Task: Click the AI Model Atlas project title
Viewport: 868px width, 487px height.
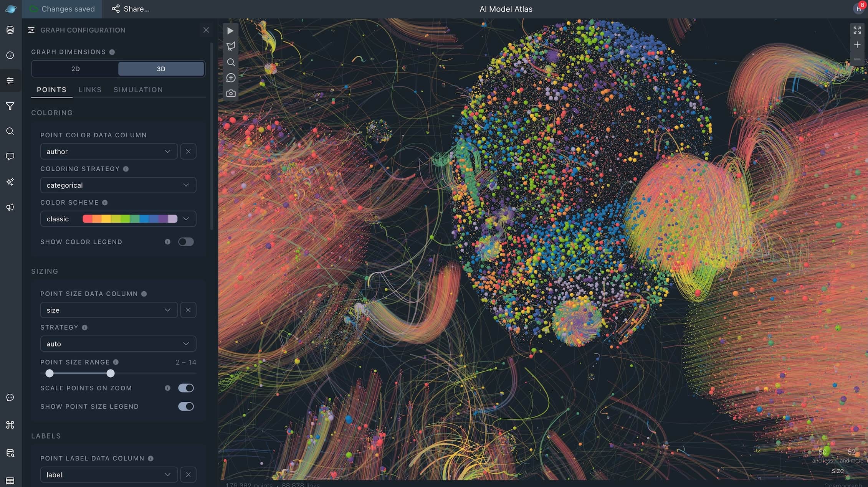Action: pos(506,9)
